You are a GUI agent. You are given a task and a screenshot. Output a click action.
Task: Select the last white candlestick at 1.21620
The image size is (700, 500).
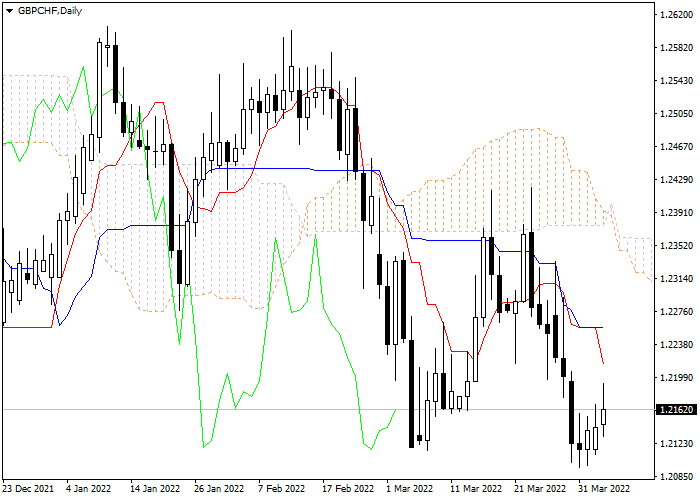pyautogui.click(x=604, y=417)
